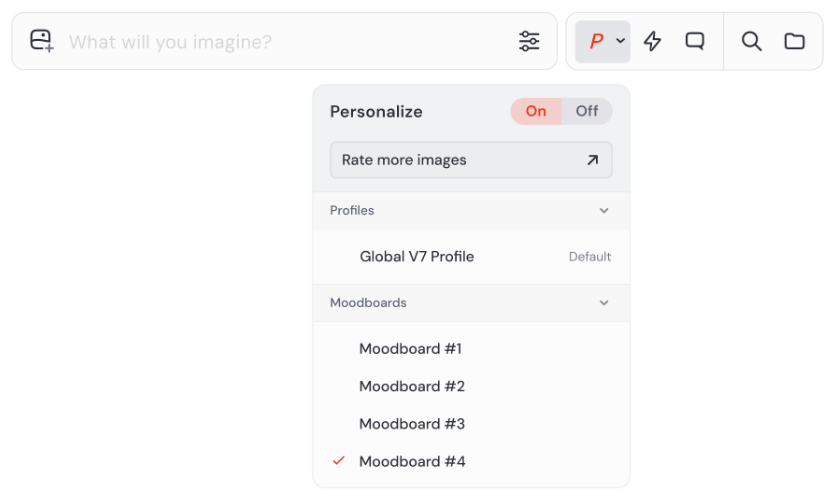Choose Moodboard #1
The height and width of the screenshot is (496, 840).
(410, 349)
